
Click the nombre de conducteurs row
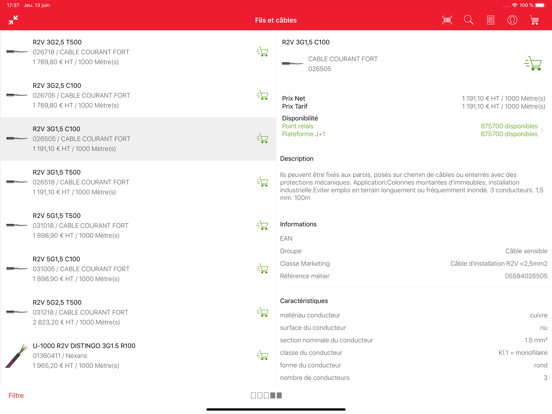coord(414,378)
